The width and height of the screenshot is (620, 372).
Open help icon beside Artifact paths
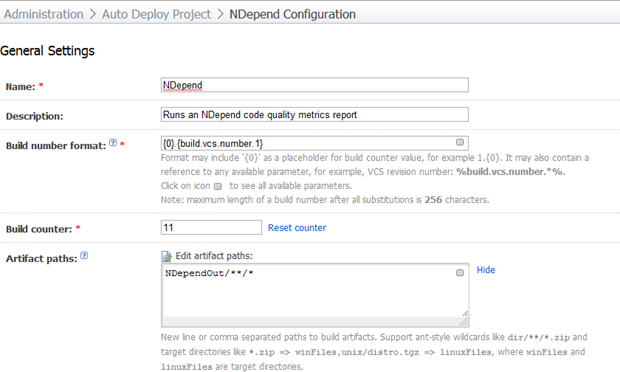(84, 255)
